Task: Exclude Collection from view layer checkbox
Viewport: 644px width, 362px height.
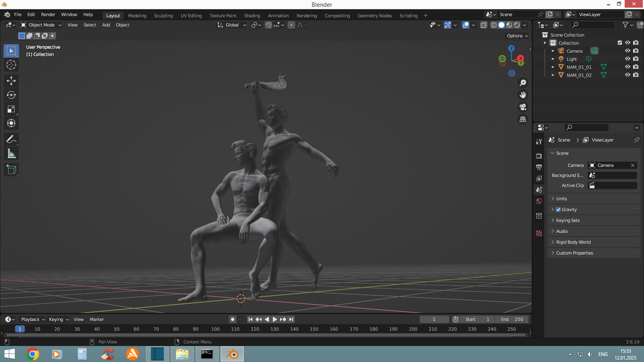Action: (x=620, y=43)
